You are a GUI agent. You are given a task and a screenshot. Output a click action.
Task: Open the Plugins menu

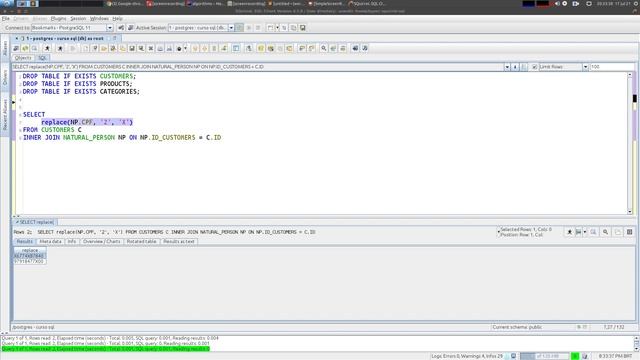tap(58, 19)
